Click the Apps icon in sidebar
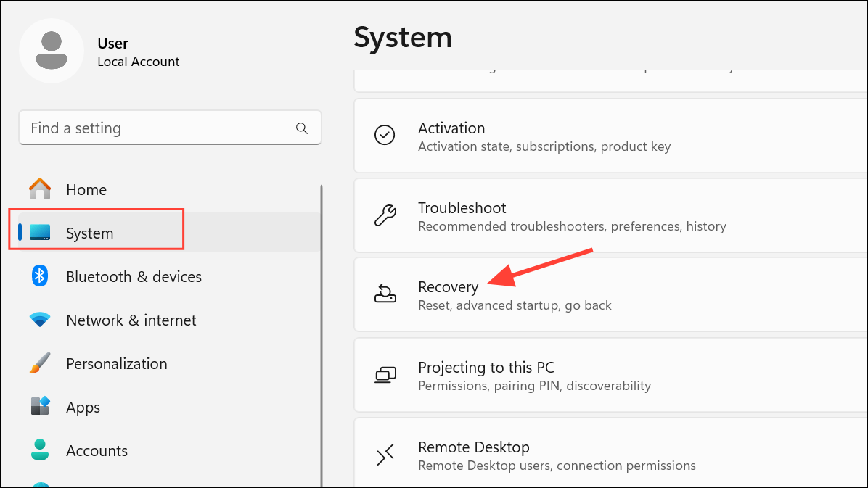Viewport: 868px width, 488px height. pyautogui.click(x=40, y=407)
